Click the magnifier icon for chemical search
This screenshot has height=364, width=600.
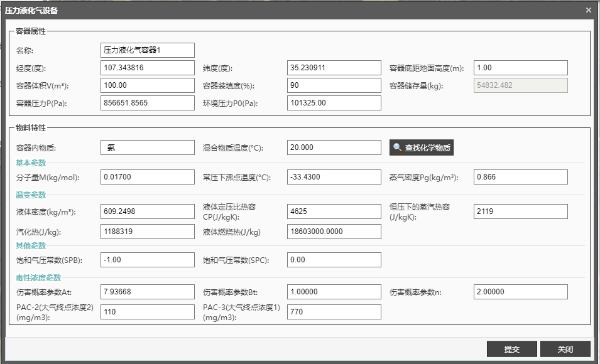(x=398, y=148)
